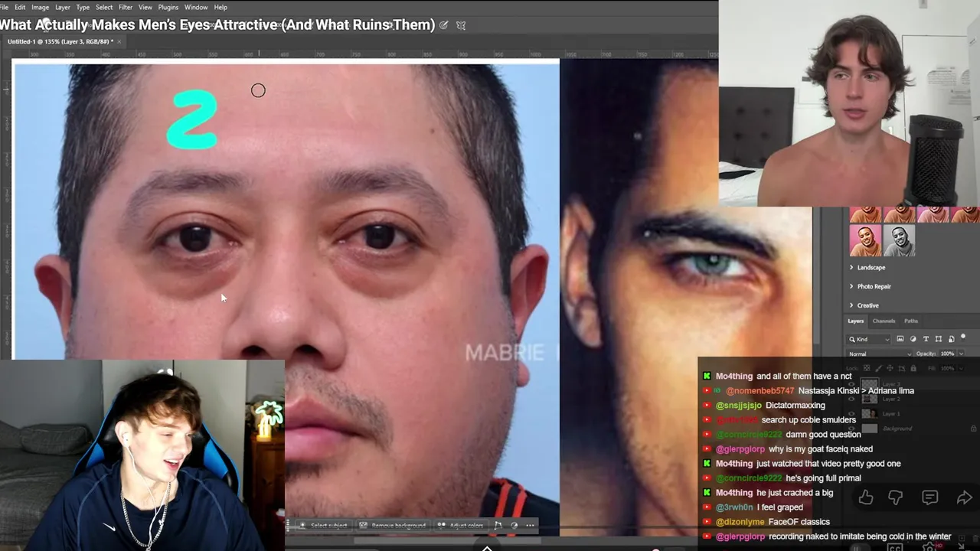
Task: Open the Type menu
Action: 83,7
